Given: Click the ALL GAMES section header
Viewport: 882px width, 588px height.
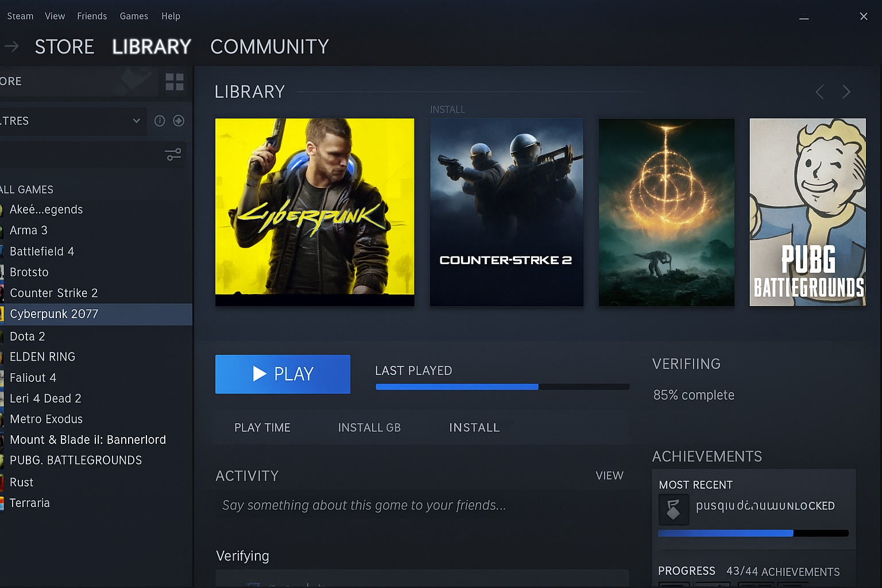Looking at the screenshot, I should coord(27,189).
